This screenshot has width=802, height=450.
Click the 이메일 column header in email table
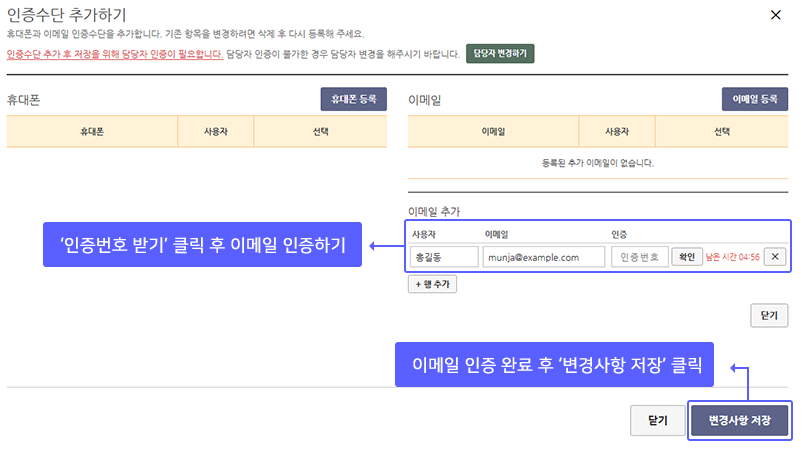(x=493, y=131)
